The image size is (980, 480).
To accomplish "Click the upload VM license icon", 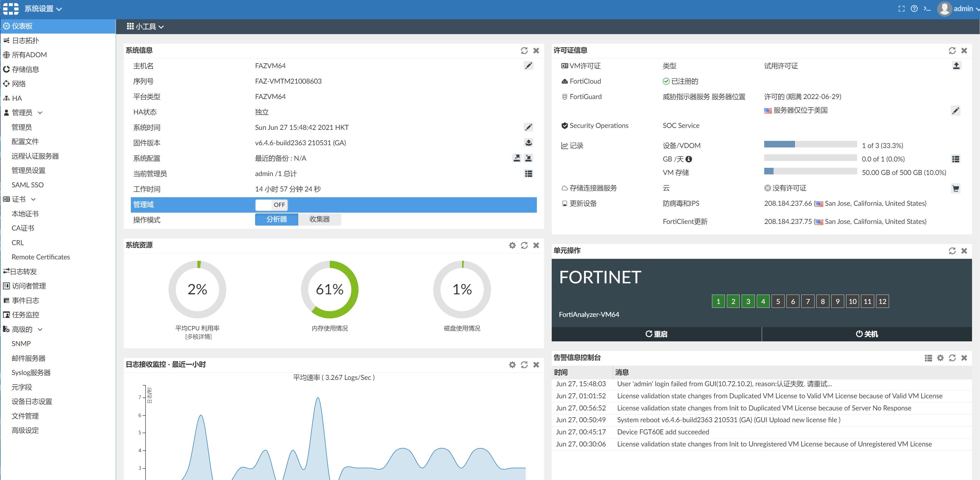I will point(956,66).
